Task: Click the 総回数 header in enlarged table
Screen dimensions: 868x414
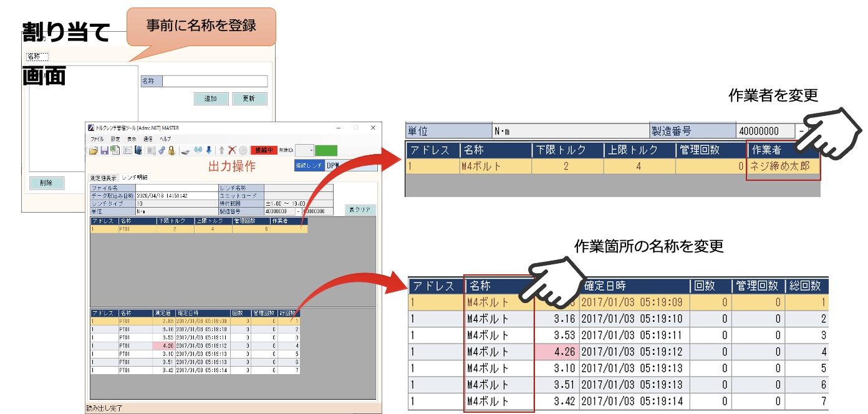Action: 806,286
